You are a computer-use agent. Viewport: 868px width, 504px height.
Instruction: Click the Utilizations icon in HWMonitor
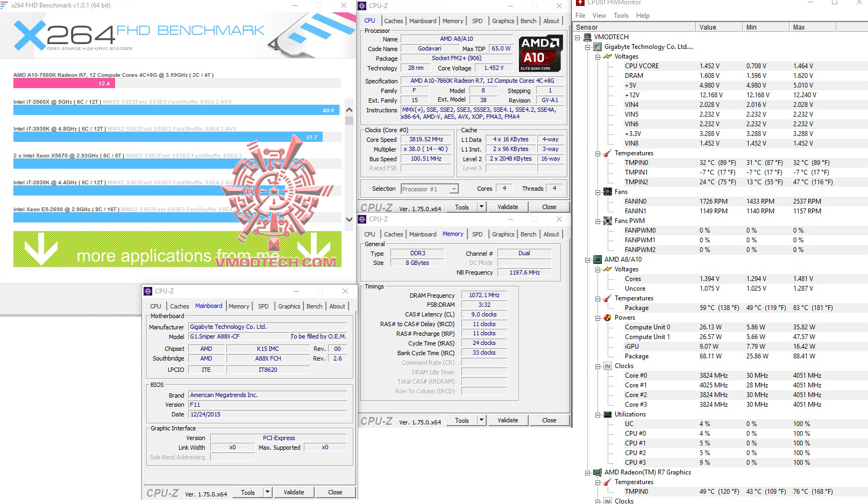pos(608,414)
